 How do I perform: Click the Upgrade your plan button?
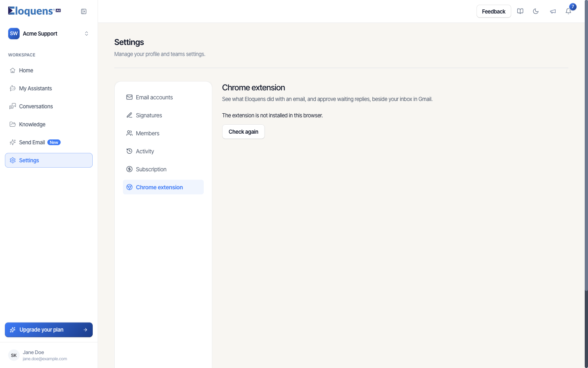click(49, 330)
